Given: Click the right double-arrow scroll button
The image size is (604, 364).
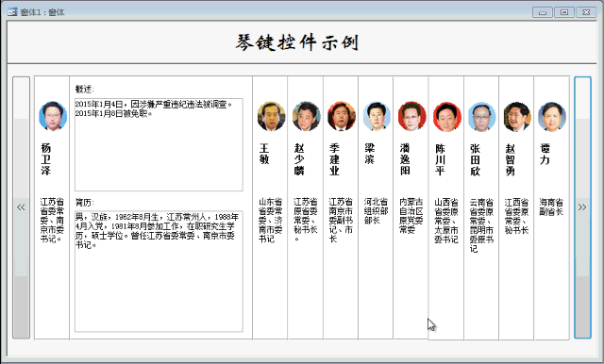Looking at the screenshot, I should [582, 207].
